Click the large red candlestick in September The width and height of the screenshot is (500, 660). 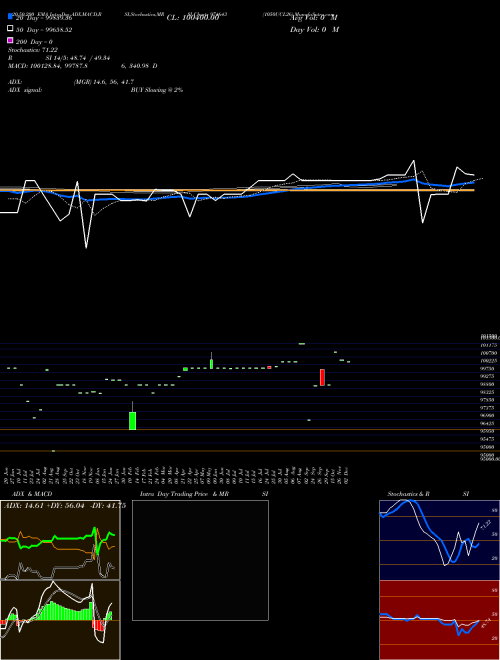[x=322, y=377]
